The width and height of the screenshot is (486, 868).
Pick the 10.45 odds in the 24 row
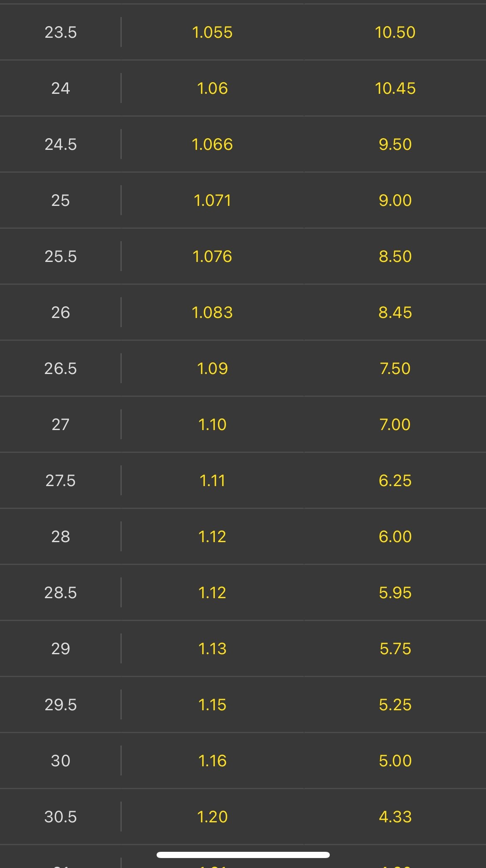pos(395,88)
